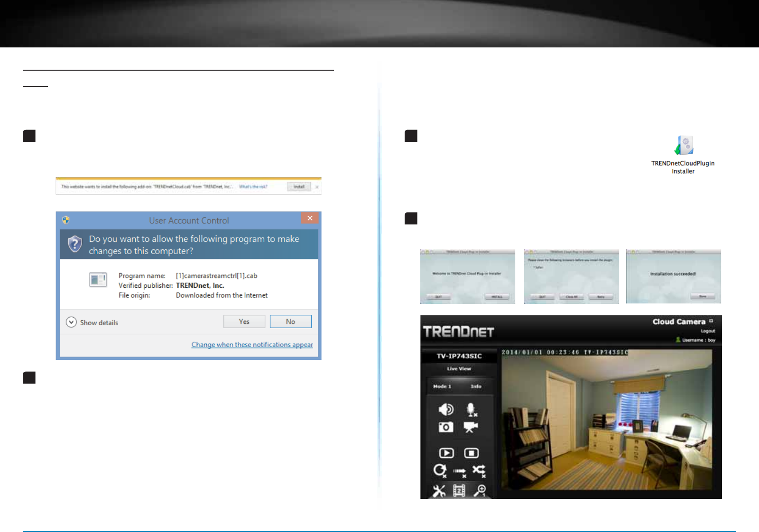Click No in User Account Control
This screenshot has height=532, width=759.
tap(291, 321)
